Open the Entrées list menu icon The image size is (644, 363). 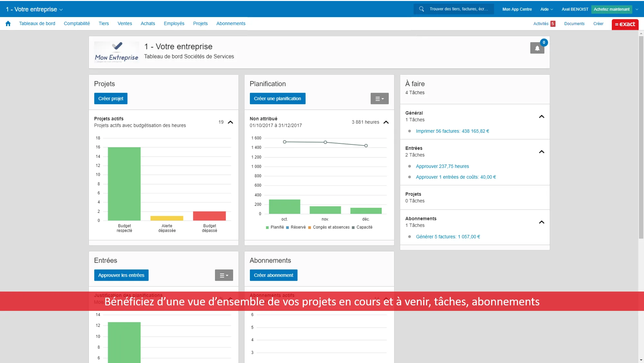pos(224,275)
